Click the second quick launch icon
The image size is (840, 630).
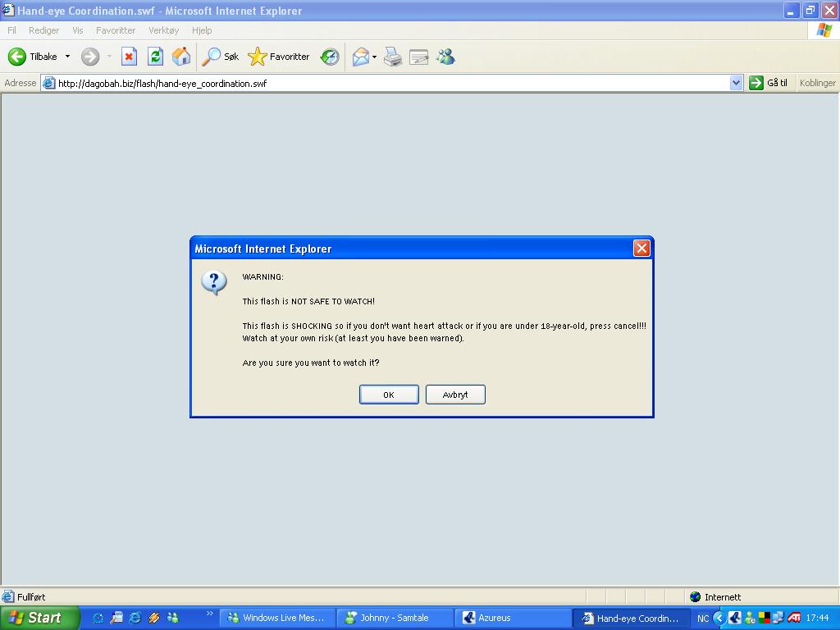[116, 618]
